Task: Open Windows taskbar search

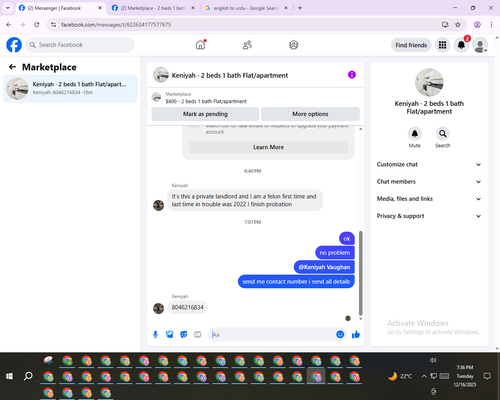Action: click(28, 376)
